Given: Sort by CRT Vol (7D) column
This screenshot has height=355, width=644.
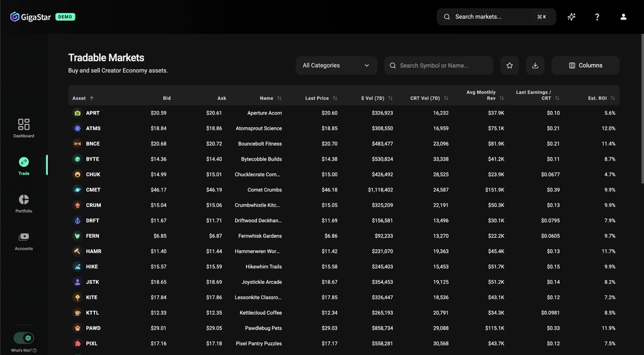Looking at the screenshot, I should pyautogui.click(x=429, y=98).
